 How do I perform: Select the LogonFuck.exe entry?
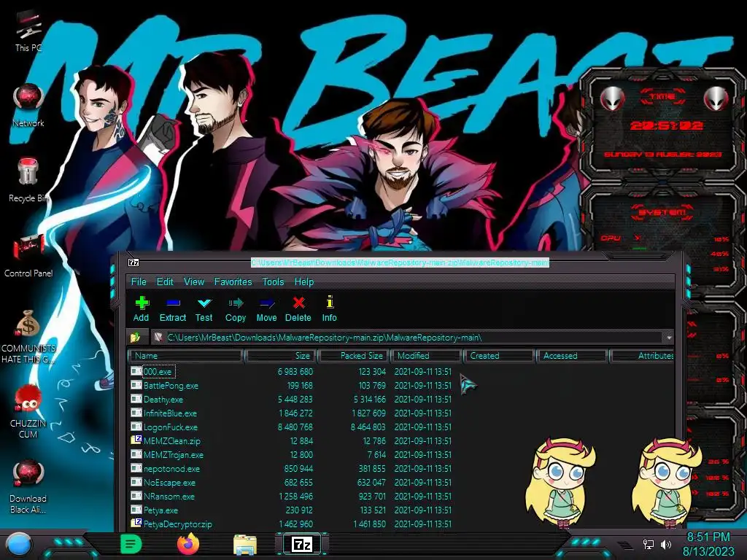point(291,427)
